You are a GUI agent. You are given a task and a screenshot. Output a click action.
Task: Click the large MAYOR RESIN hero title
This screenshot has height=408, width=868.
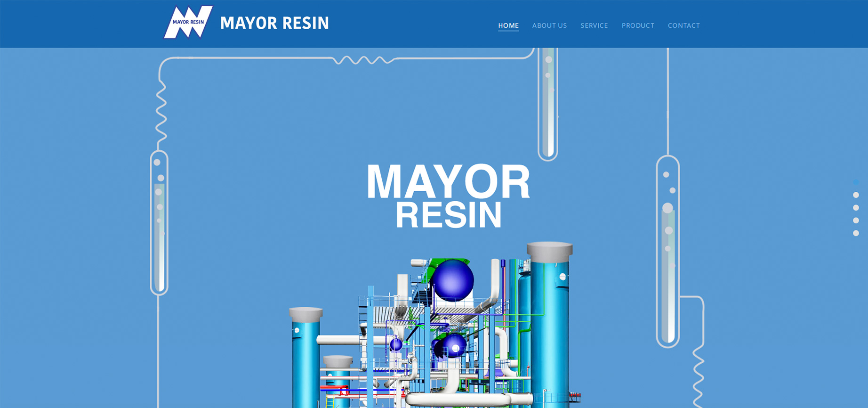tap(448, 196)
